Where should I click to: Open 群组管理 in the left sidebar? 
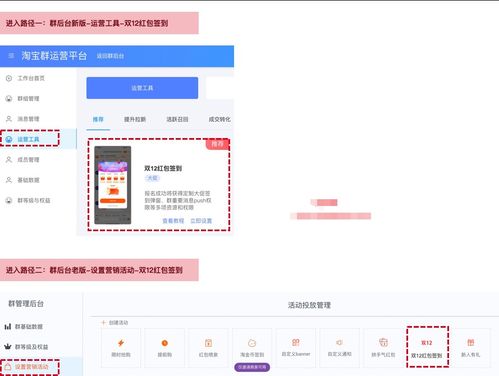28,99
